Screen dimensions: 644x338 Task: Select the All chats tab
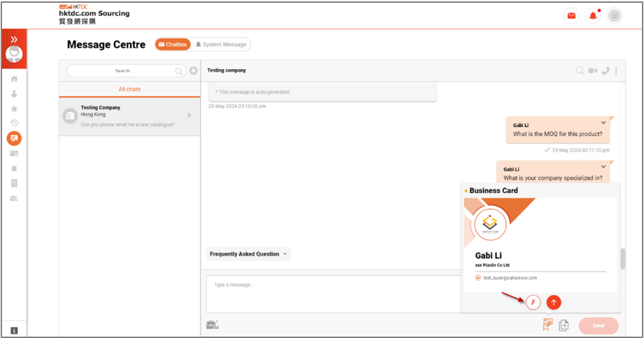[x=129, y=89]
